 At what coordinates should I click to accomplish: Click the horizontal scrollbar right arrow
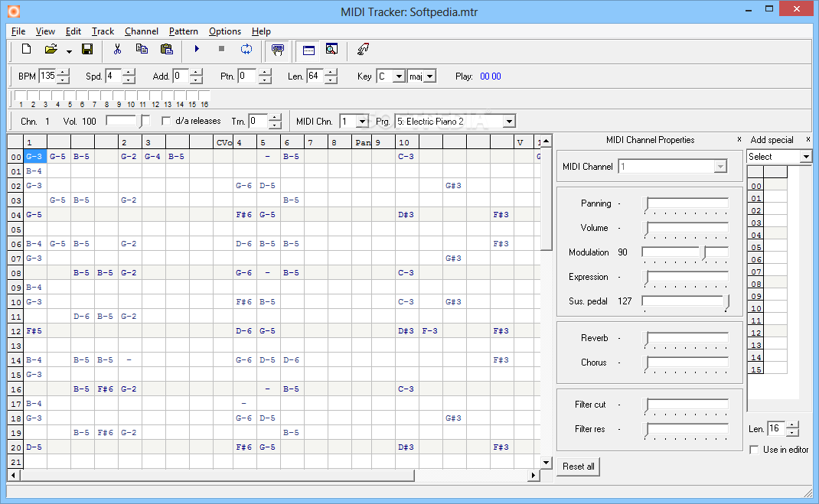pos(533,475)
